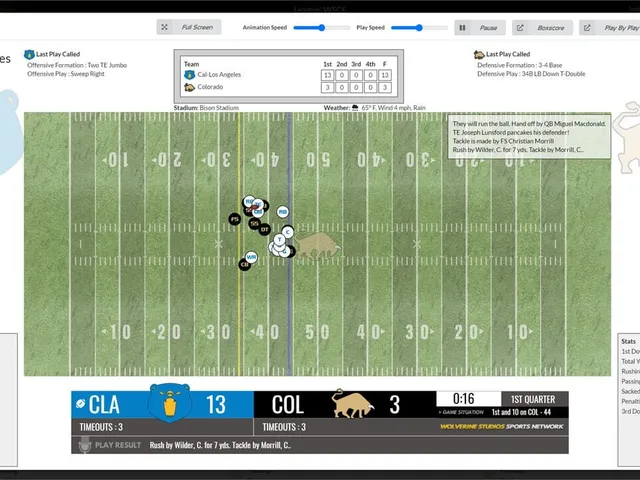Click the Cal-Los Angeles logo in scoreboard table
The image size is (640, 480).
click(x=189, y=75)
